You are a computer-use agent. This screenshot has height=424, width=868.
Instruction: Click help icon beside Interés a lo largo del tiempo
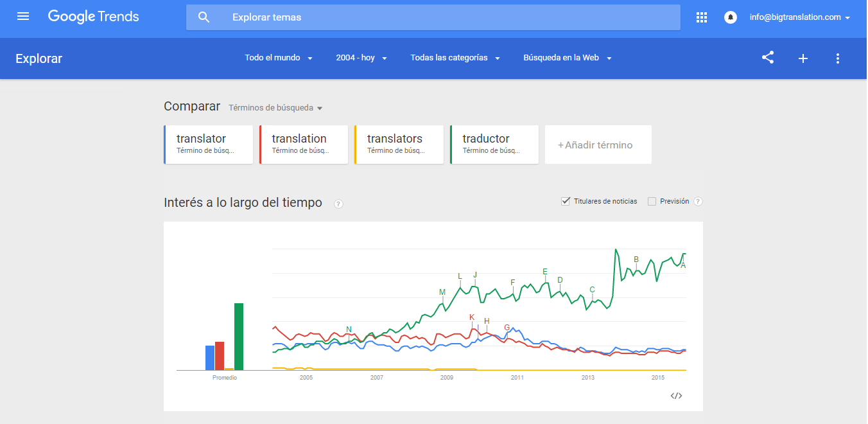tap(338, 204)
